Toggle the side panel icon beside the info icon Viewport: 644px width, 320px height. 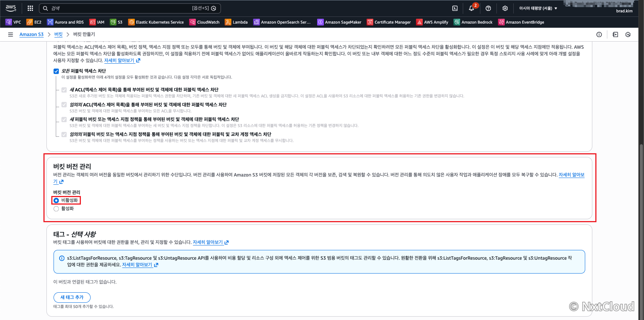tap(615, 34)
